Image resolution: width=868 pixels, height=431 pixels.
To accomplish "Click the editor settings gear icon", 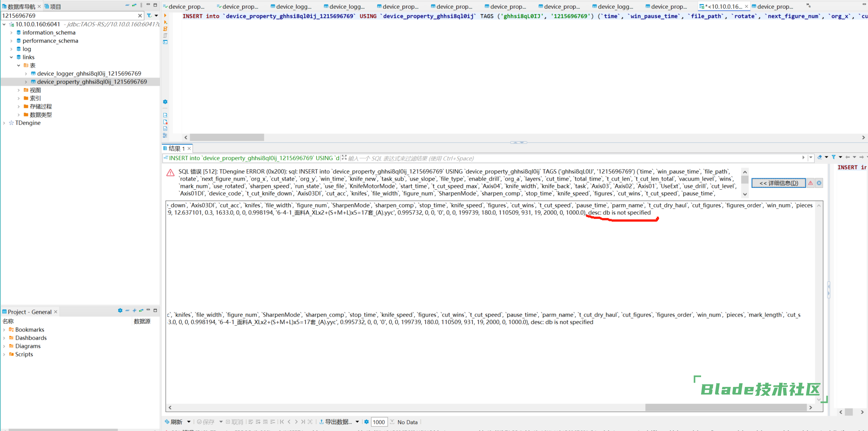I will pos(165,102).
